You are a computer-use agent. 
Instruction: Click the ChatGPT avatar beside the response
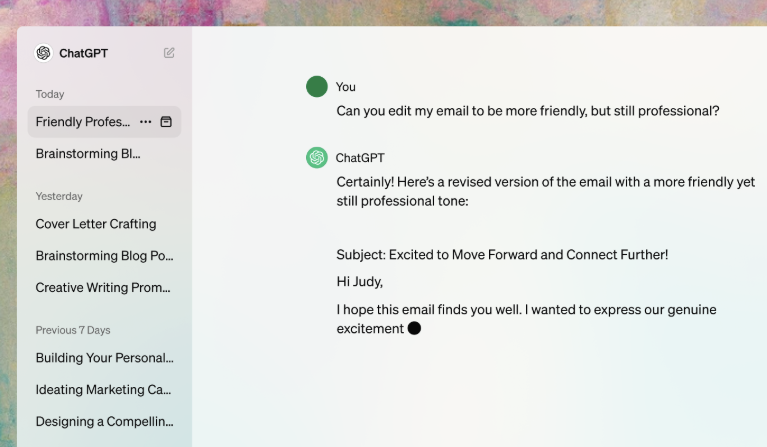tap(317, 158)
